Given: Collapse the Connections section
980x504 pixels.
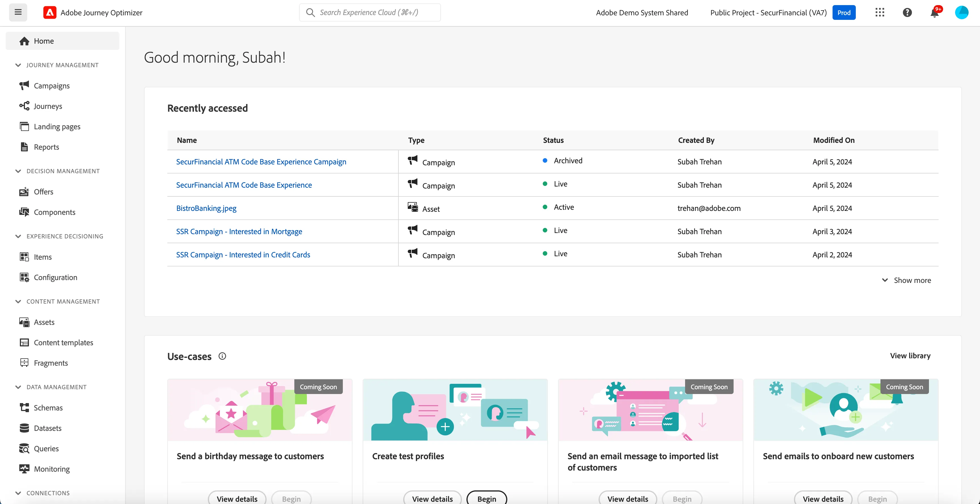Looking at the screenshot, I should [x=18, y=493].
